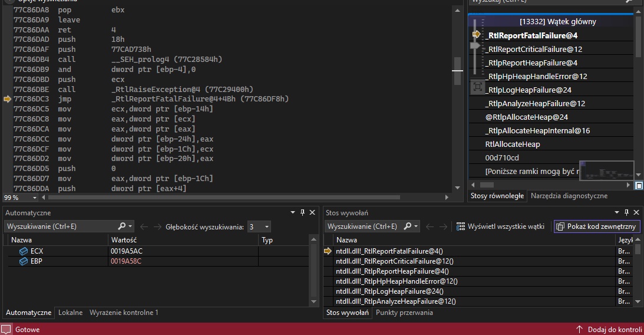Viewport: 644px width, 335px height.
Task: Switch to Stosy równoległe tab
Action: click(x=497, y=196)
